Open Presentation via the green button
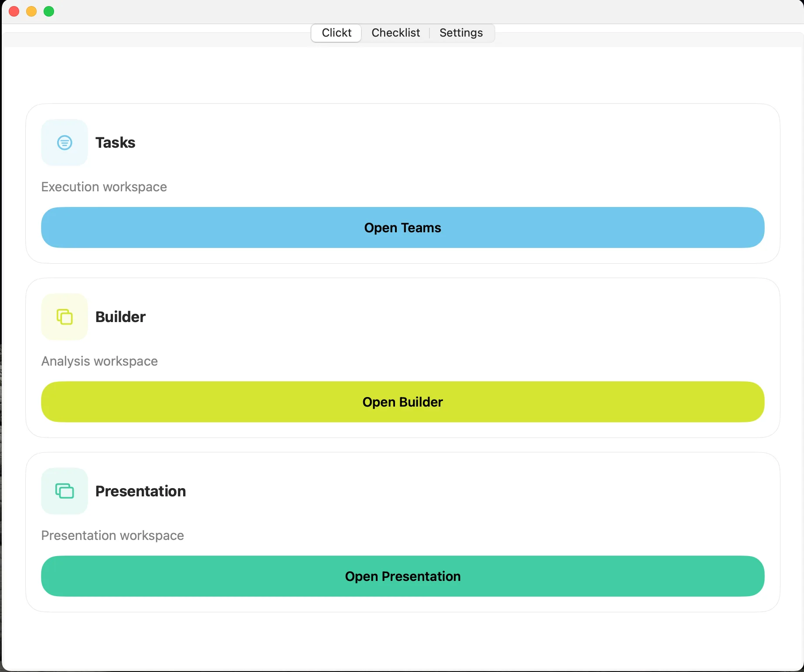The image size is (804, 672). point(402,576)
